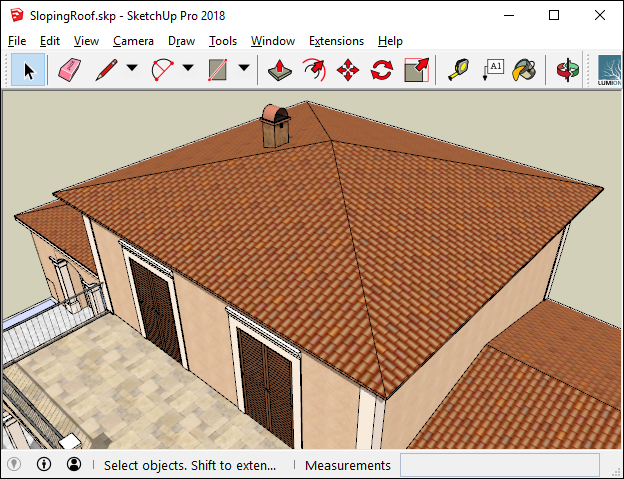Click the Measurements input box
This screenshot has height=479, width=624.
[499, 465]
